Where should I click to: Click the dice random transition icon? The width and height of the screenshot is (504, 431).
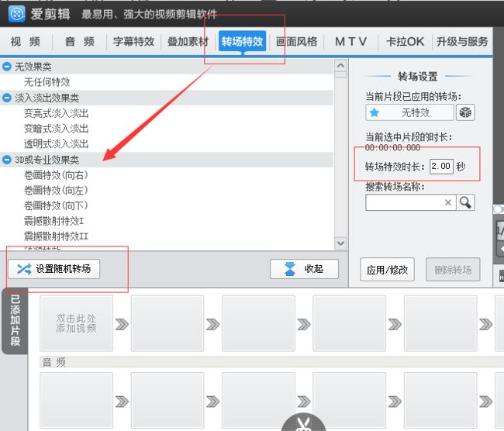(x=465, y=112)
